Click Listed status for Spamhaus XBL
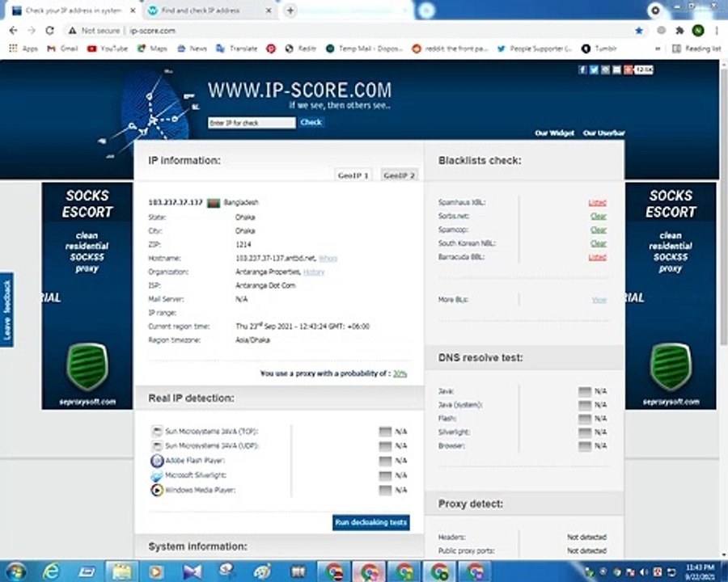The height and width of the screenshot is (582, 728). [x=597, y=202]
